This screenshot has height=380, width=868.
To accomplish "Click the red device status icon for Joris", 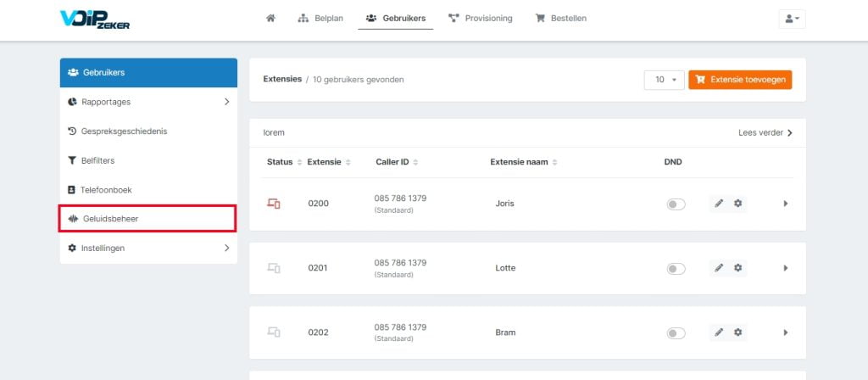I will [x=274, y=204].
